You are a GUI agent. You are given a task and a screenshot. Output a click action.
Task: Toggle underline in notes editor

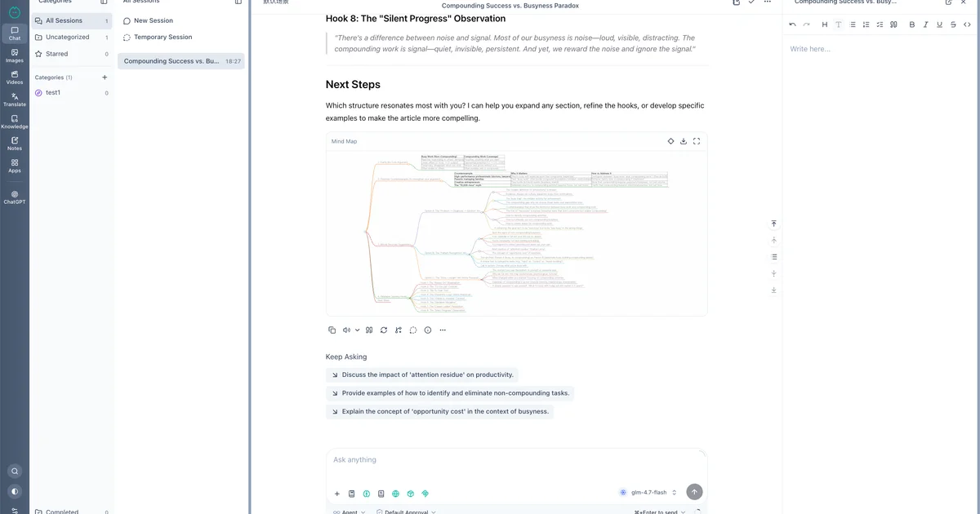tap(940, 24)
